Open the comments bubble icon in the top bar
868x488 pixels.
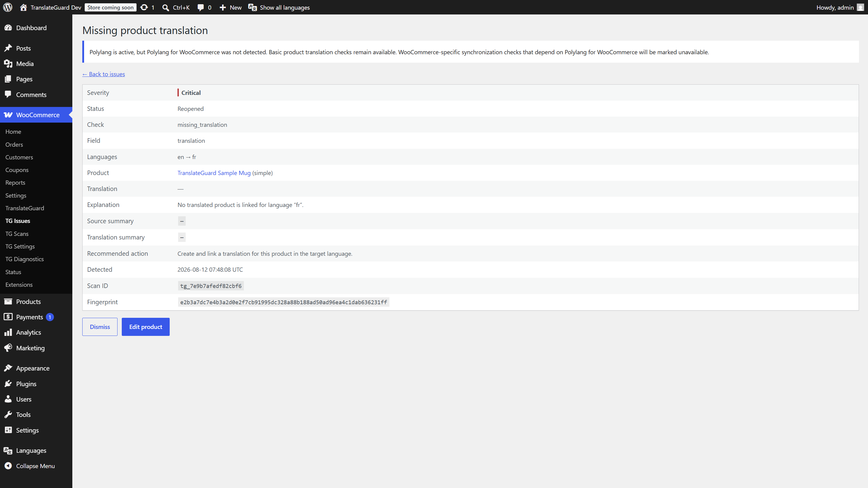tap(201, 8)
